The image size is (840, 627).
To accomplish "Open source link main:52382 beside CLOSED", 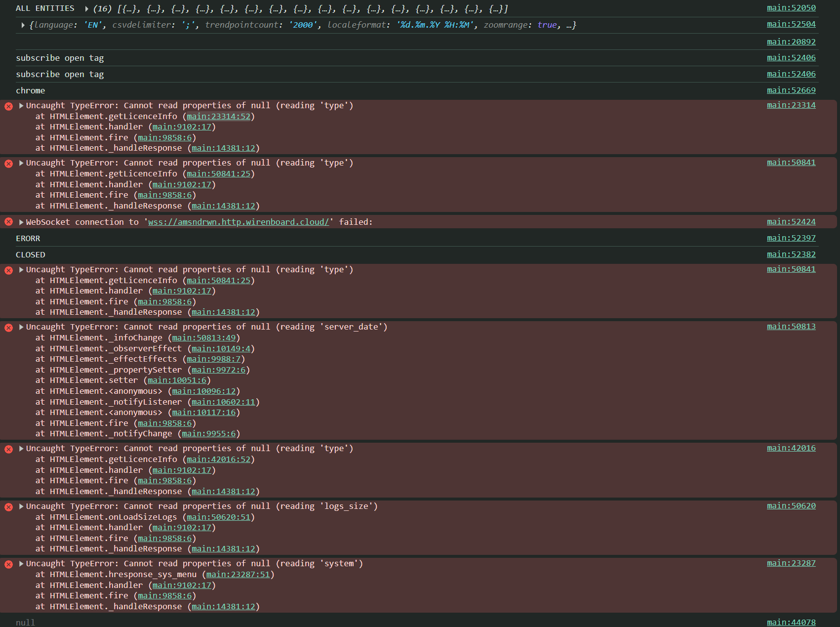I will tap(791, 254).
